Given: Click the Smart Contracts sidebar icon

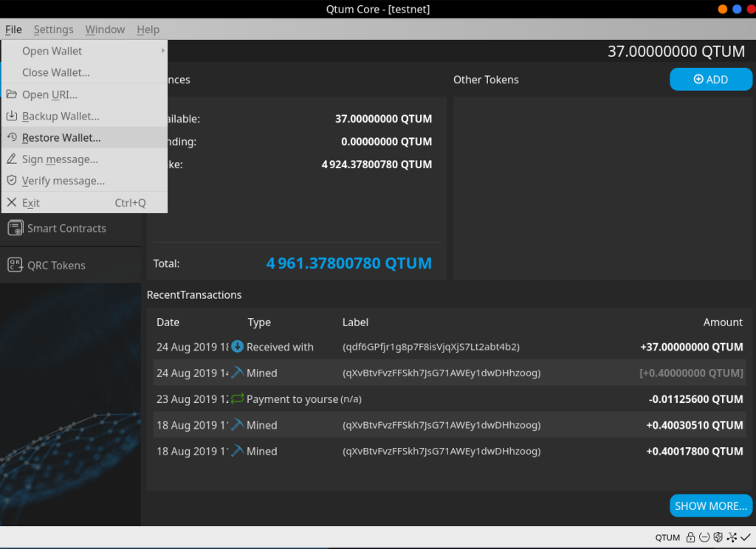Looking at the screenshot, I should (x=15, y=228).
